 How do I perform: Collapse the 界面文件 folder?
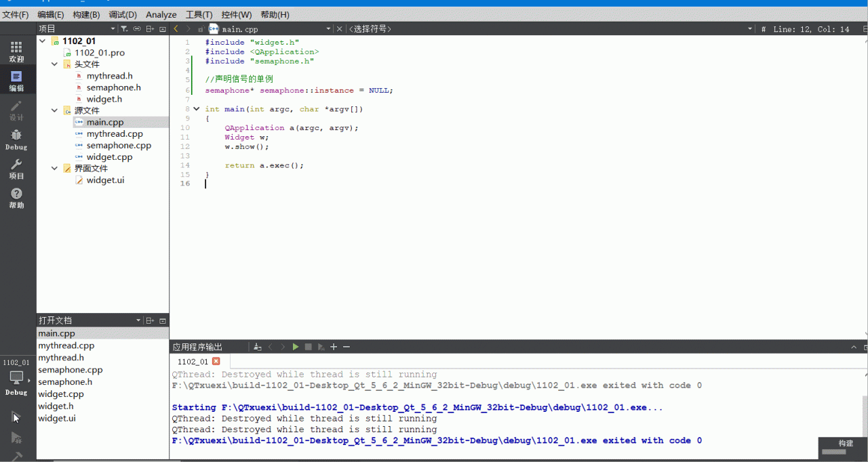click(x=55, y=168)
